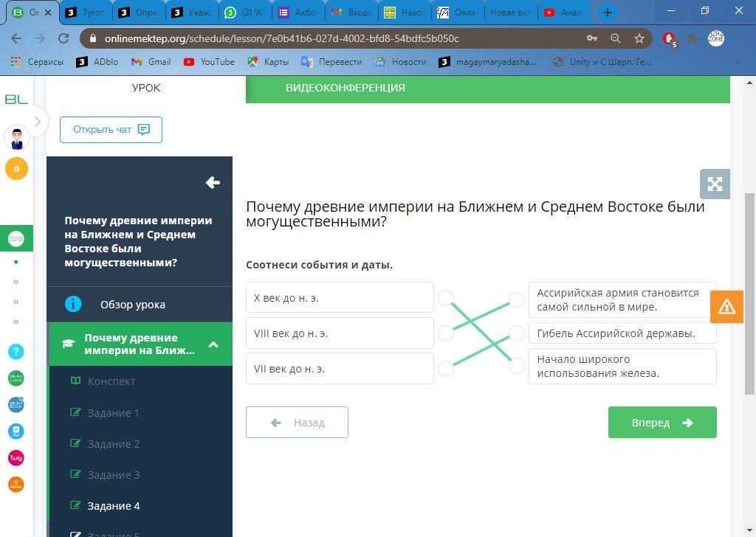Switch to the Новая вкладка browser tab

(509, 13)
